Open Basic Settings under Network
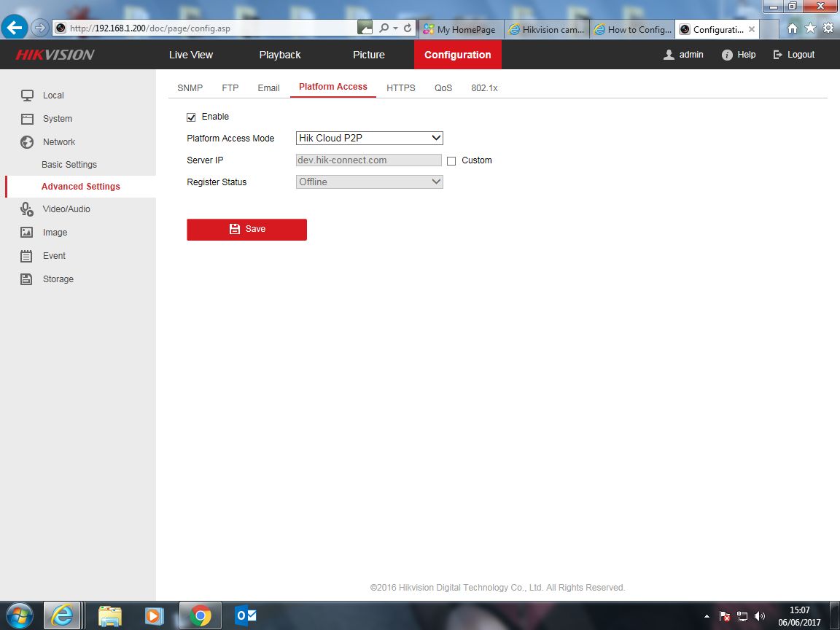Viewport: 840px width, 630px height. tap(69, 165)
